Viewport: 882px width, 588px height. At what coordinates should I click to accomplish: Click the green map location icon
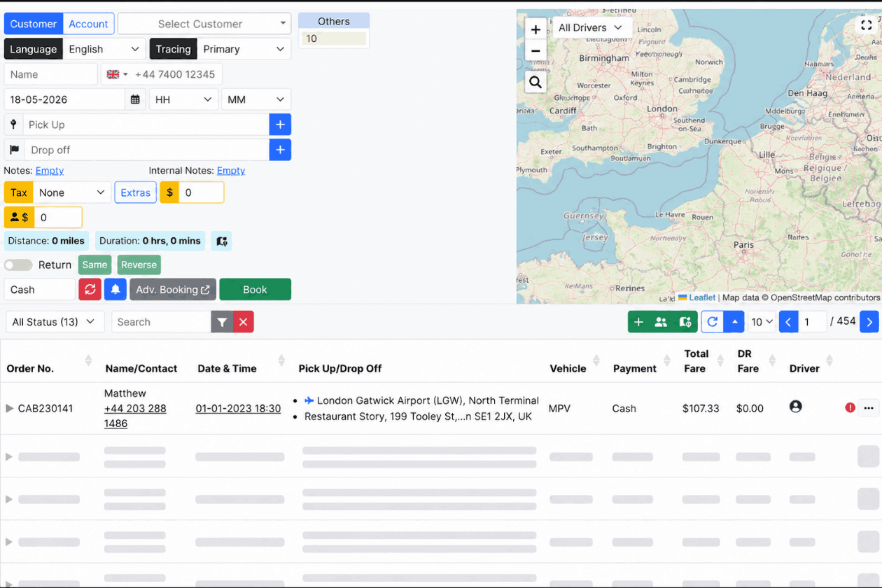pyautogui.click(x=685, y=322)
